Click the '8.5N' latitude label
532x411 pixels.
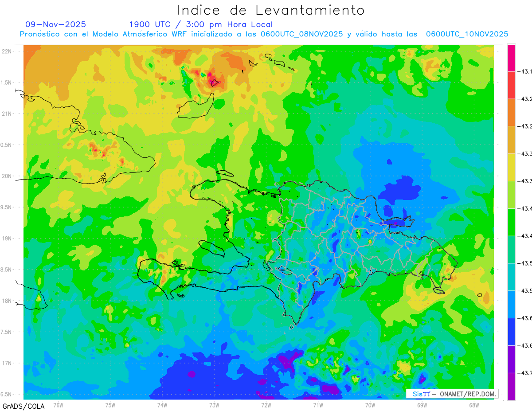tap(7, 270)
